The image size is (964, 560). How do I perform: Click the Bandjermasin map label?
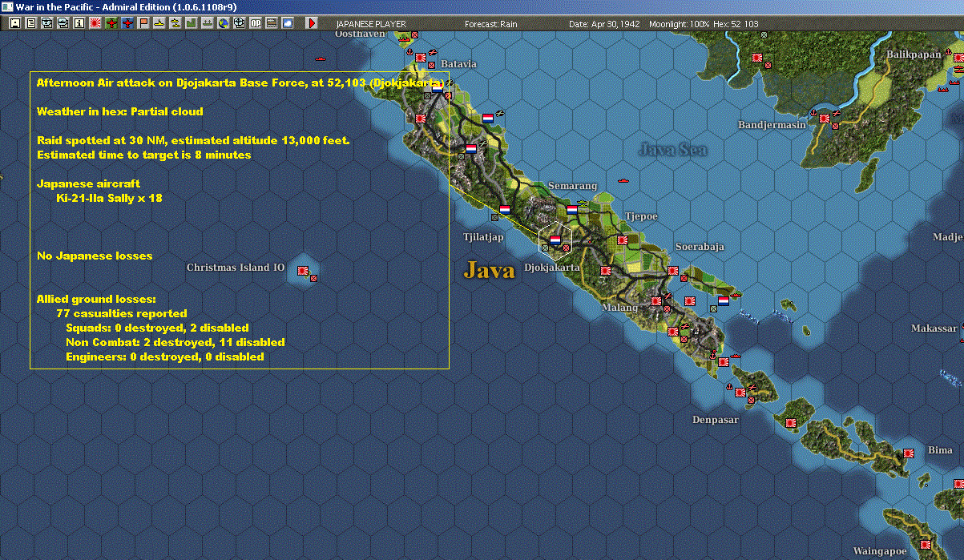point(772,125)
